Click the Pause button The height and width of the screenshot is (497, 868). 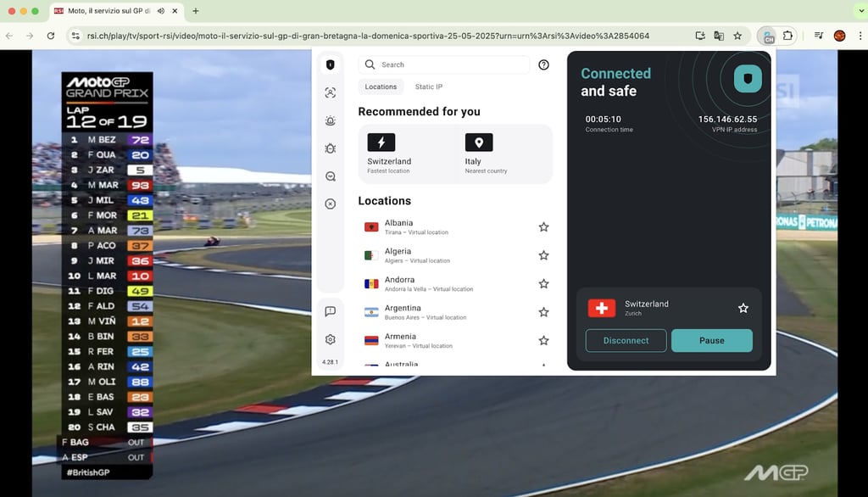click(712, 341)
